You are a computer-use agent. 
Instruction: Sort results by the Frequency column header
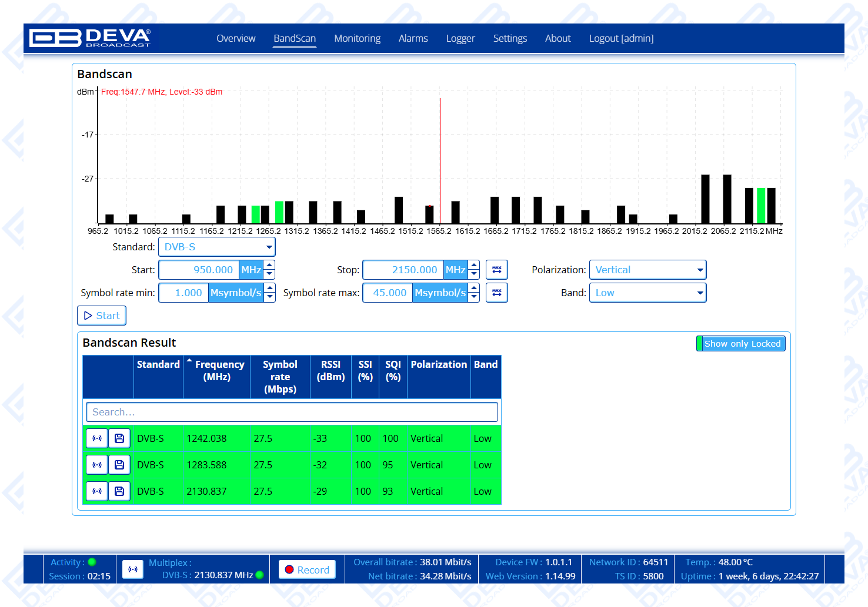pyautogui.click(x=216, y=371)
